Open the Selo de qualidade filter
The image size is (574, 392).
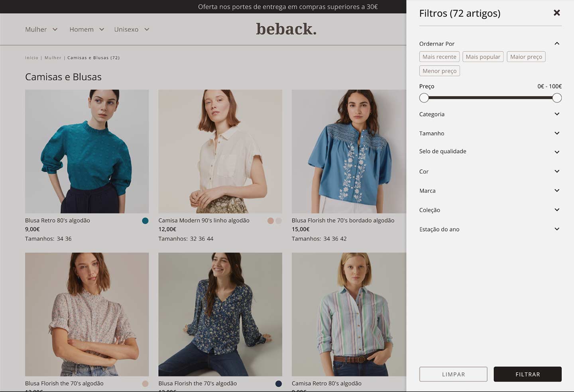557,152
